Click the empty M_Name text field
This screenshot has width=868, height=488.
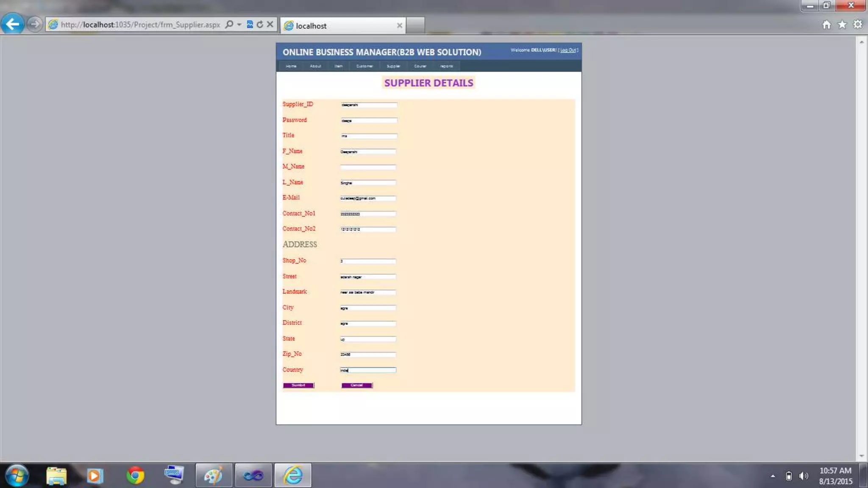[368, 167]
